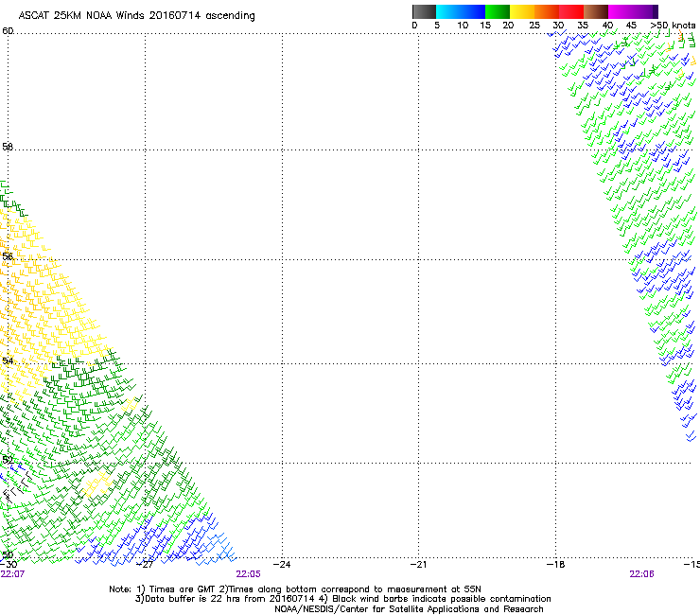Click the purple time stamp '22:07'
This screenshot has width=700, height=615.
coord(13,574)
